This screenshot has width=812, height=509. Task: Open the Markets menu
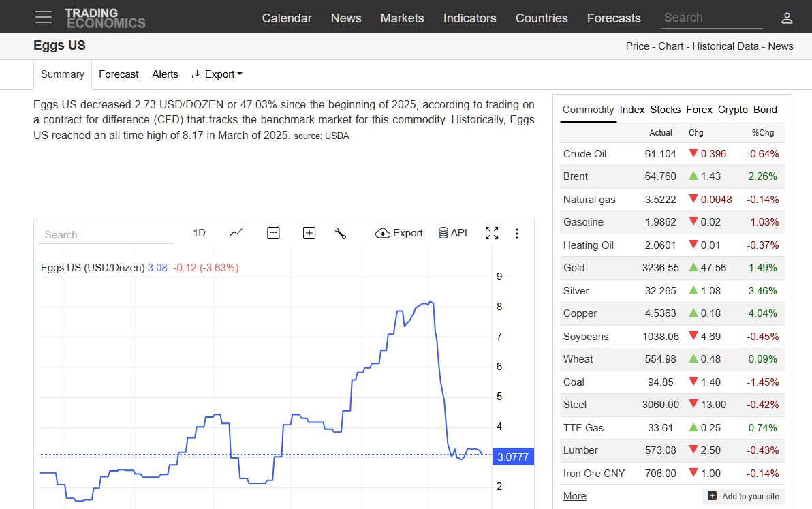[403, 18]
